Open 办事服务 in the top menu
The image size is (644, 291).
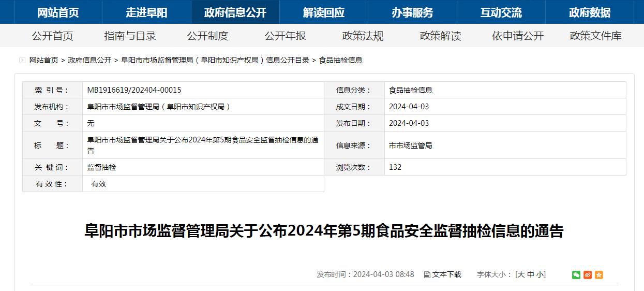(412, 12)
